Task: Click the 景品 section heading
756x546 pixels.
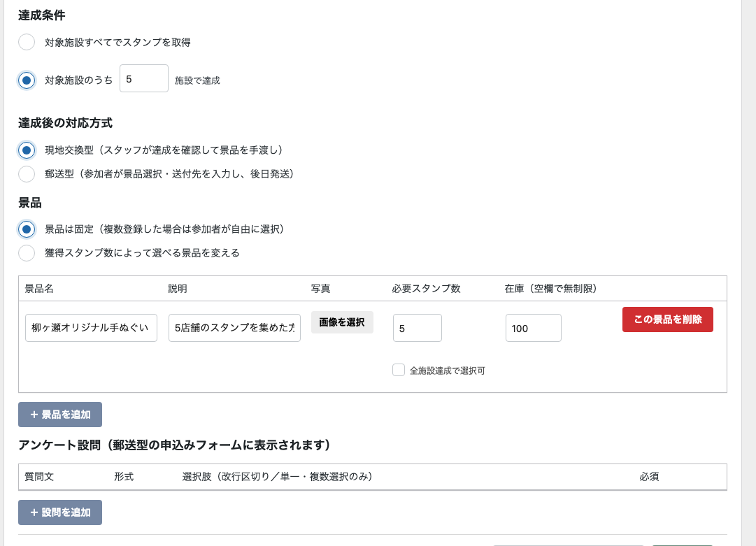Action: point(30,203)
